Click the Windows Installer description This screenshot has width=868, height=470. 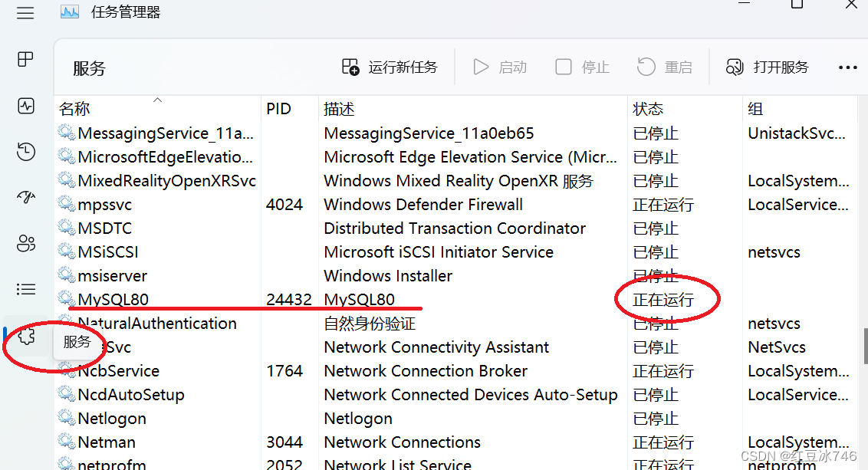(388, 276)
